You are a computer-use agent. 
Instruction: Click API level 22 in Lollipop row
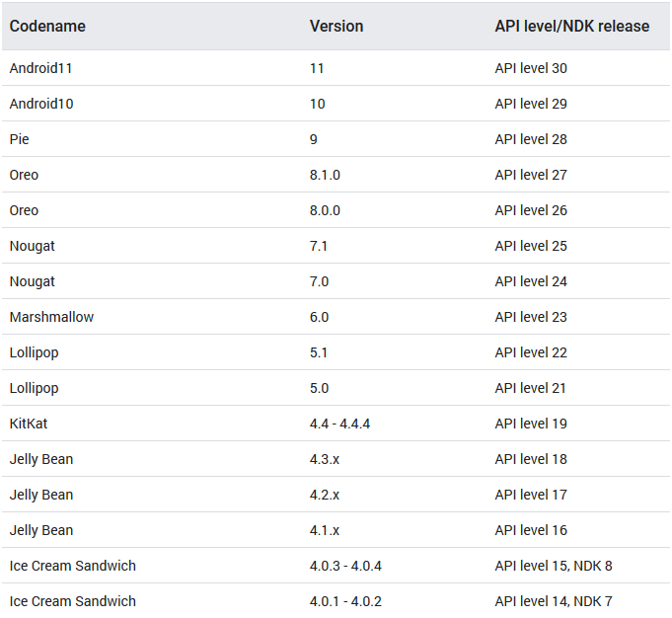pos(531,352)
